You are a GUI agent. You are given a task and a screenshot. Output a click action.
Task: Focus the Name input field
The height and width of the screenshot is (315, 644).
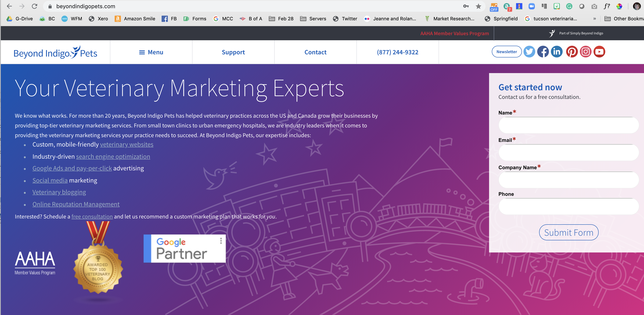568,125
